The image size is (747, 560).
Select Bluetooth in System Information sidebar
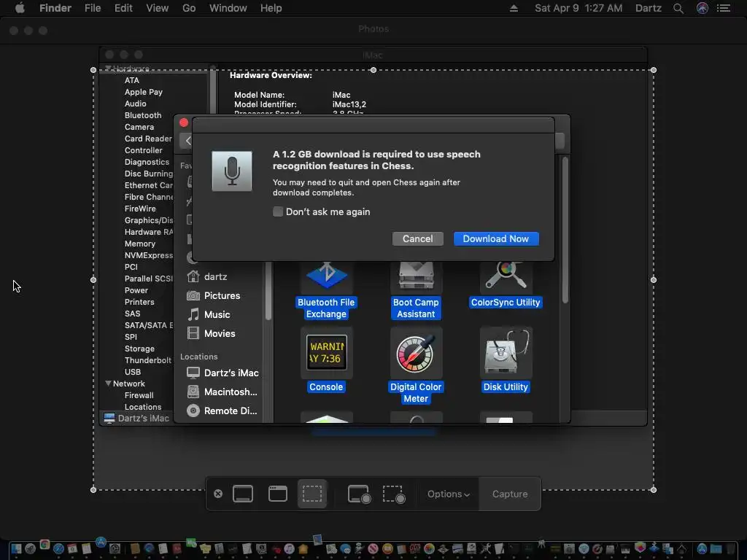point(143,115)
